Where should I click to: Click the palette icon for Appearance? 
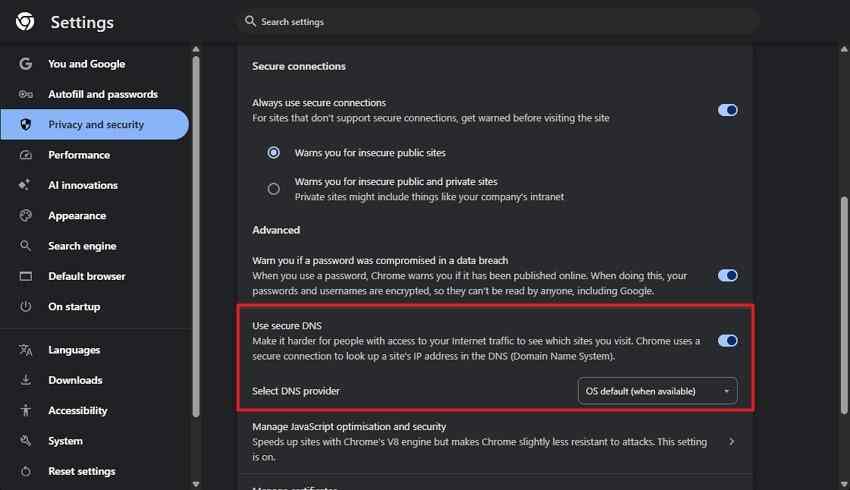coord(25,216)
